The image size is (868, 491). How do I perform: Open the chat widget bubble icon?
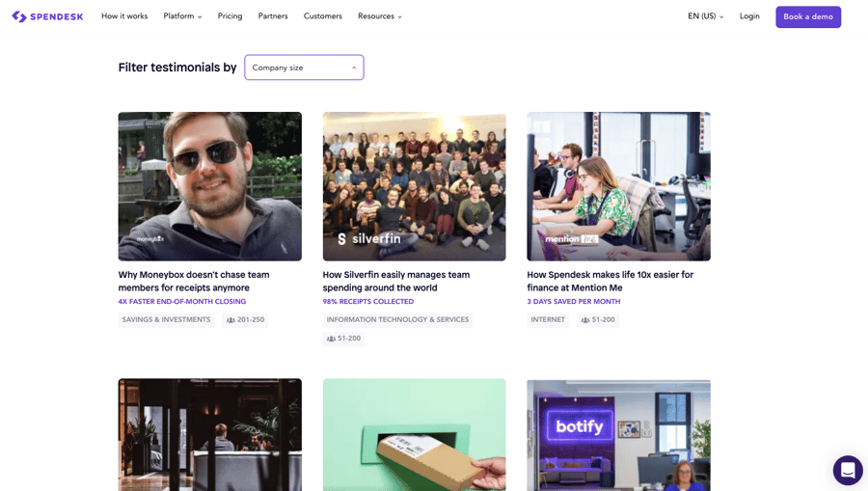[847, 470]
